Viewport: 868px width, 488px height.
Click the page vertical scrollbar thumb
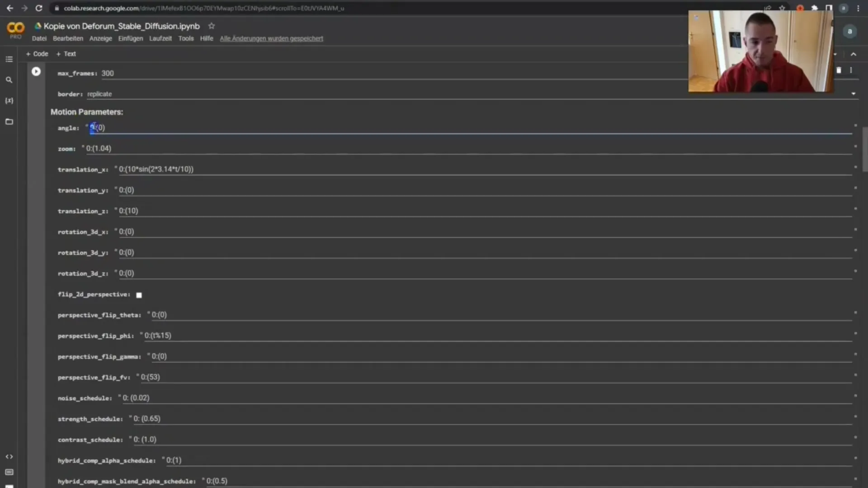point(865,149)
